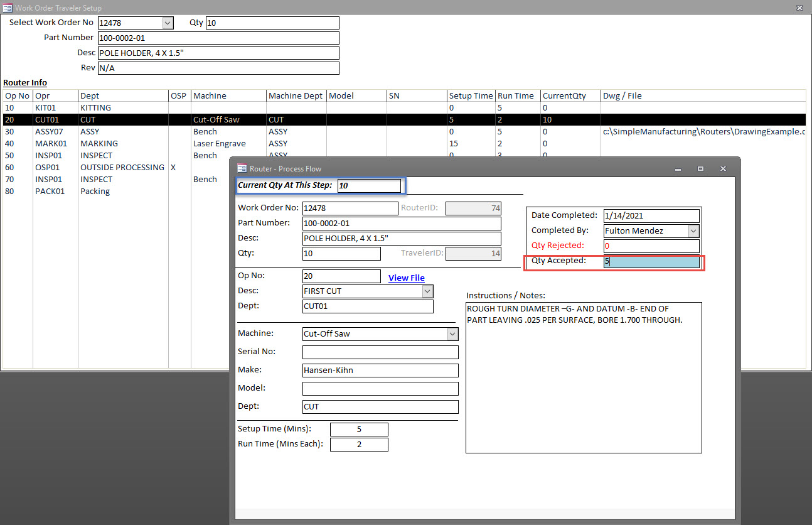Viewport: 812px width, 525px height.
Task: Select the highlighted Qty Accepted field
Action: [x=651, y=260]
